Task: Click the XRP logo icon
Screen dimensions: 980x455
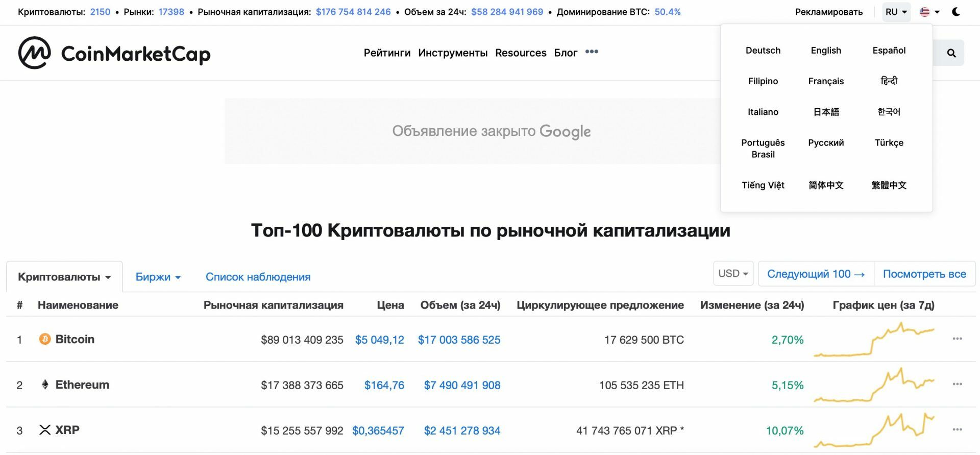Action: tap(45, 430)
